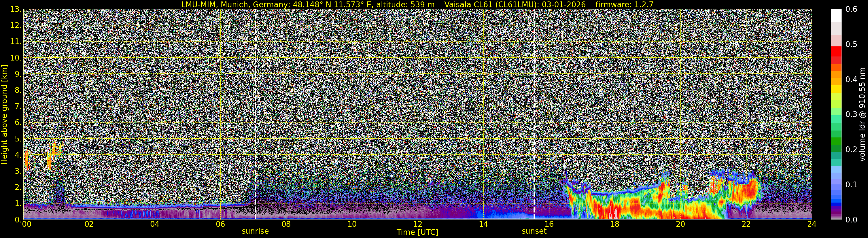Click the '13.' tick on the height axis
This screenshot has width=868, height=238.
16,10
